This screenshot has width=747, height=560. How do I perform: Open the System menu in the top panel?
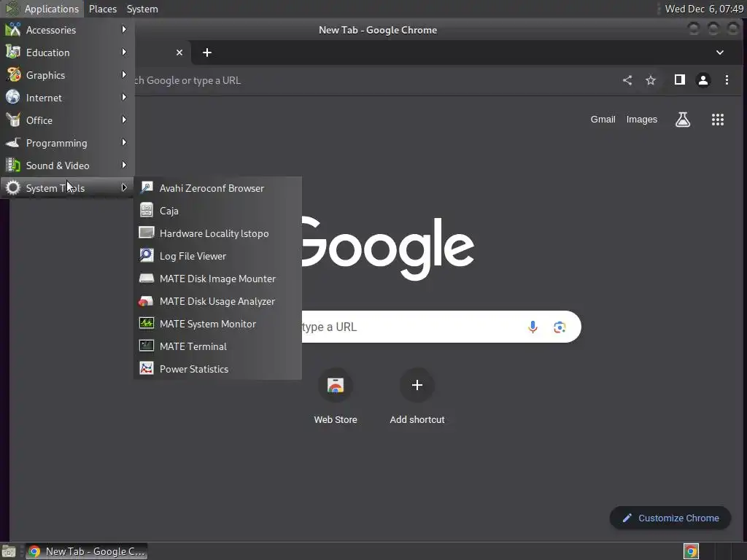[142, 9]
